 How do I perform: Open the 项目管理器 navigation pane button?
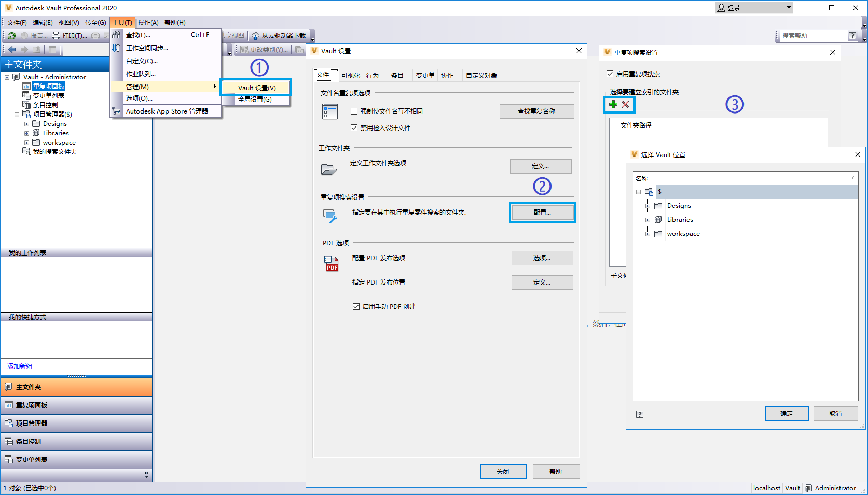coord(76,423)
